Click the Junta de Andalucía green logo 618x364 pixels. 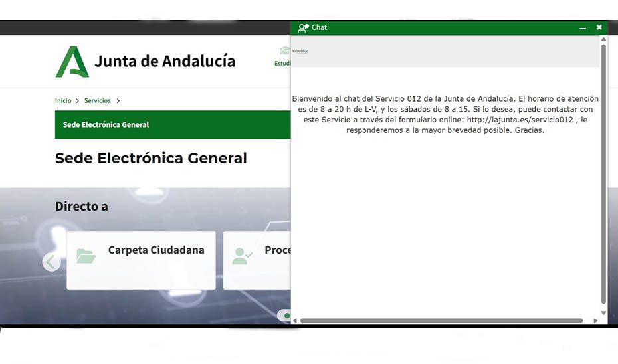point(72,62)
